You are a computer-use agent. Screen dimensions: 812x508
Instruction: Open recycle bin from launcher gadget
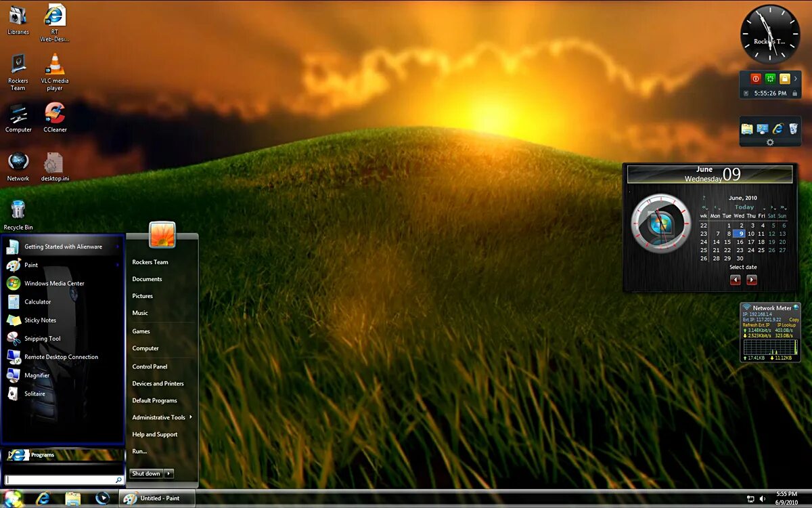point(794,128)
